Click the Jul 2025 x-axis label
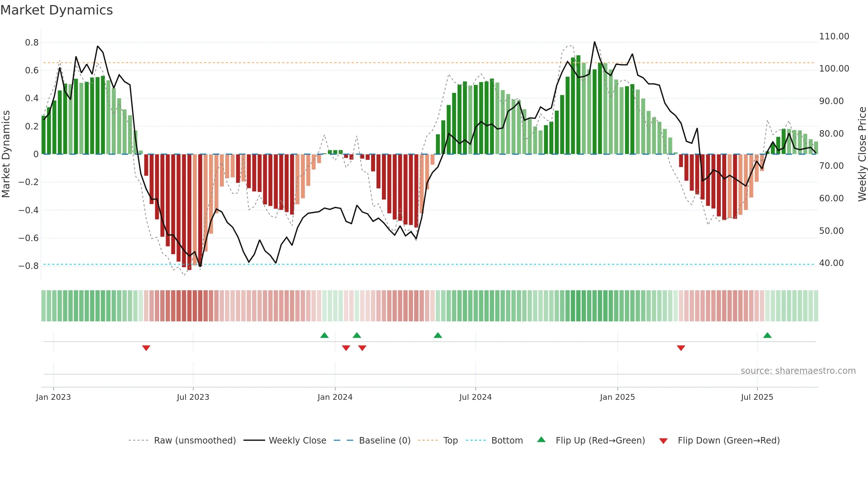Screen dimensions: 868x488 click(757, 397)
